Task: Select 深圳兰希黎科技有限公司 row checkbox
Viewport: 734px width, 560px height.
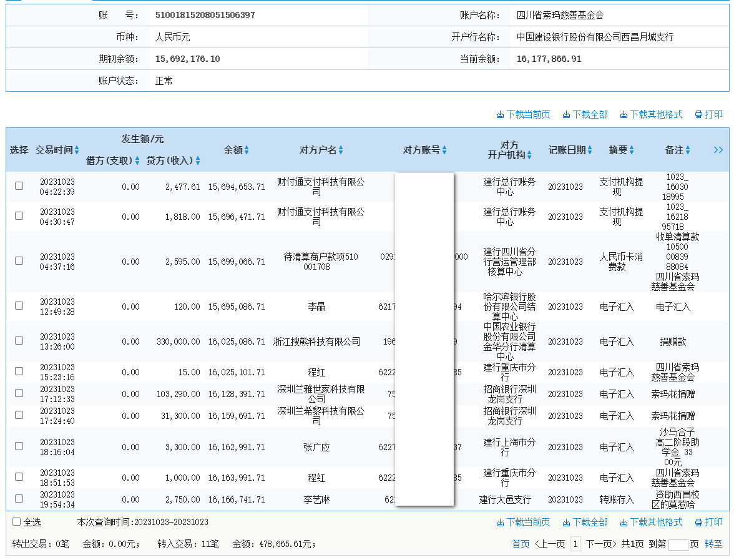Action: [19, 415]
